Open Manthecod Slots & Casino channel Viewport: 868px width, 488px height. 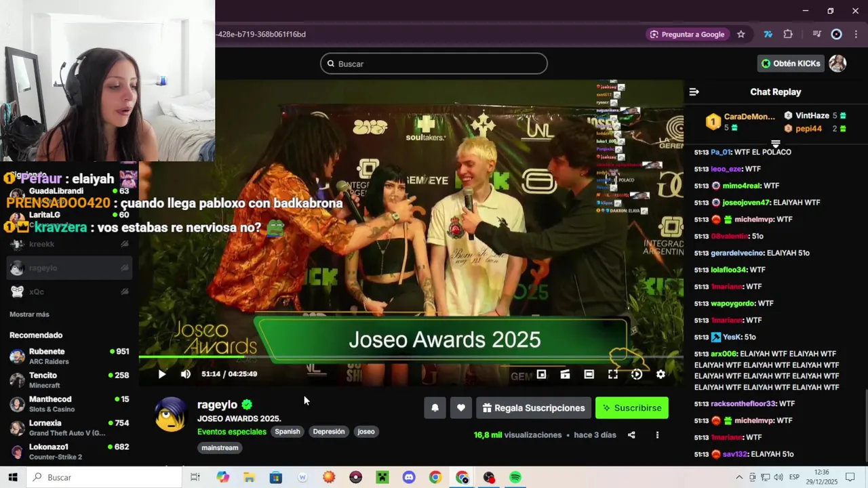(x=70, y=404)
